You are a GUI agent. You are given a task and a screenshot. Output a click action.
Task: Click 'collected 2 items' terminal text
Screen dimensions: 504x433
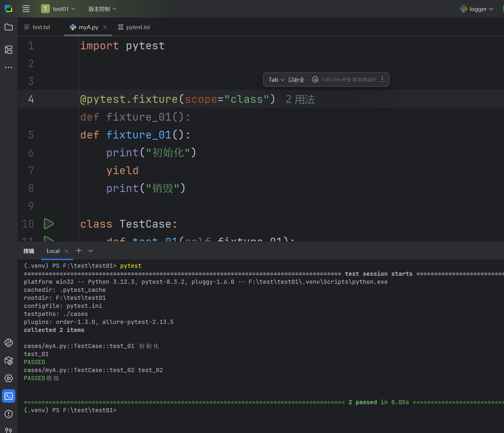tap(54, 330)
